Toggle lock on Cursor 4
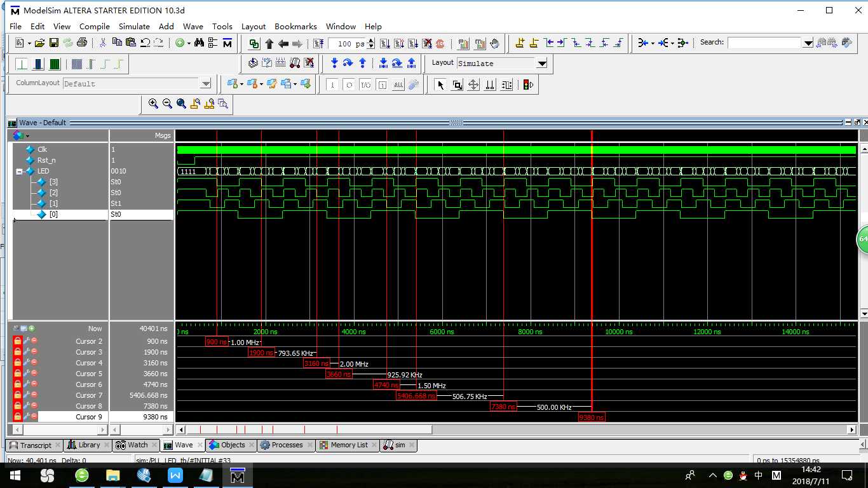This screenshot has height=488, width=868. (x=17, y=363)
